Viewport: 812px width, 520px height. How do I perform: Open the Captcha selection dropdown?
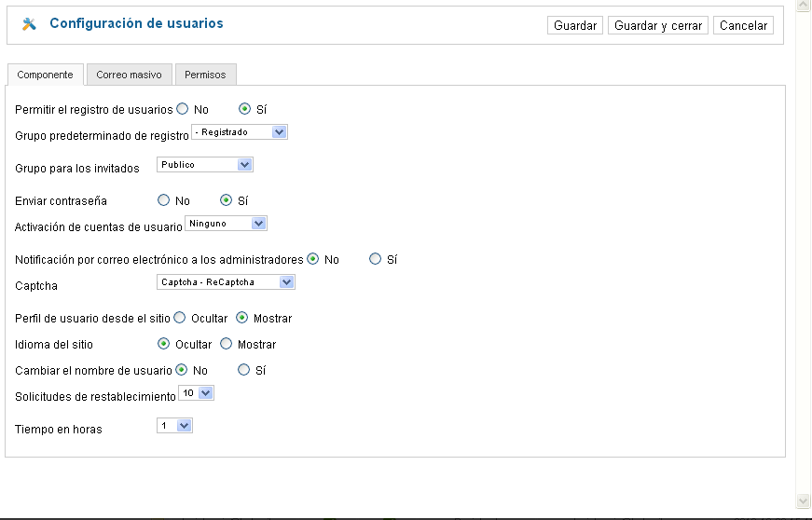[x=226, y=282]
